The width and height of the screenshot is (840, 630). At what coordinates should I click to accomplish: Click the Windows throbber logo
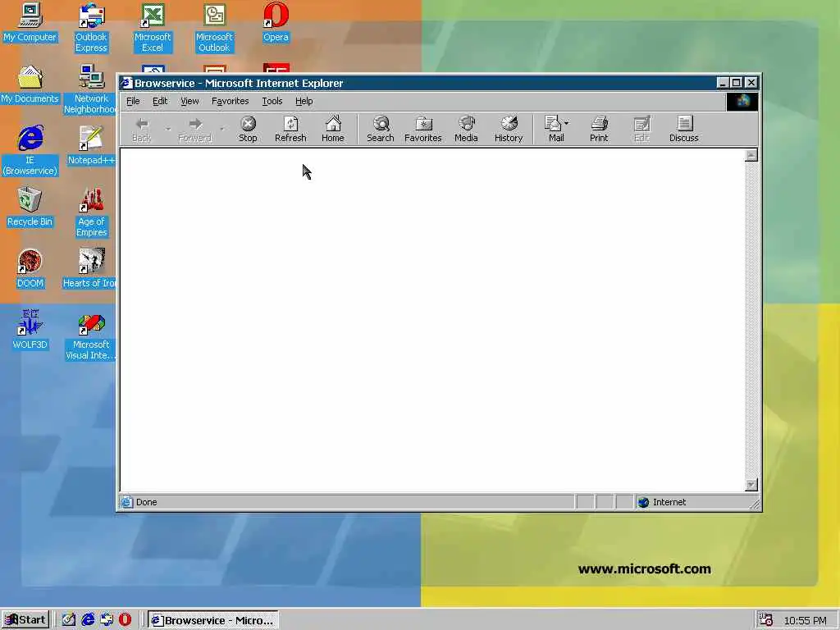point(742,101)
